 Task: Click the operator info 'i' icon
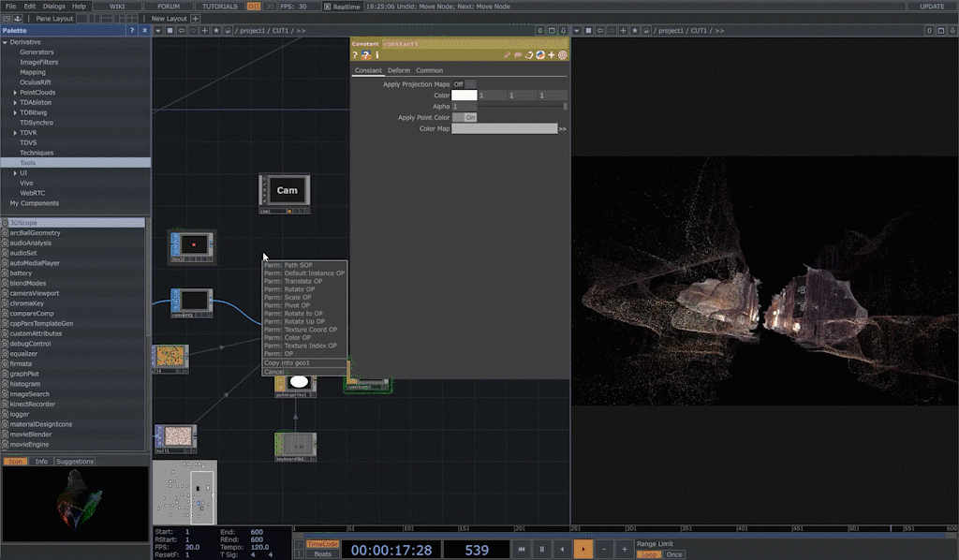point(376,55)
